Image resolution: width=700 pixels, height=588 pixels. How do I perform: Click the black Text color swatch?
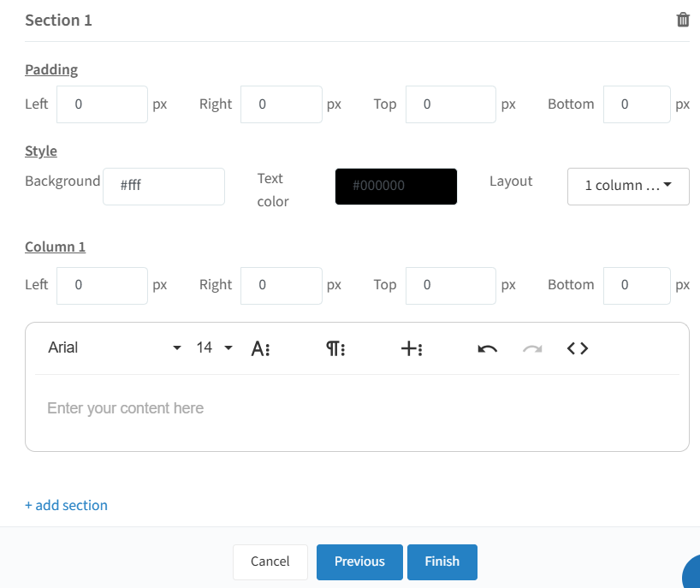tap(396, 187)
